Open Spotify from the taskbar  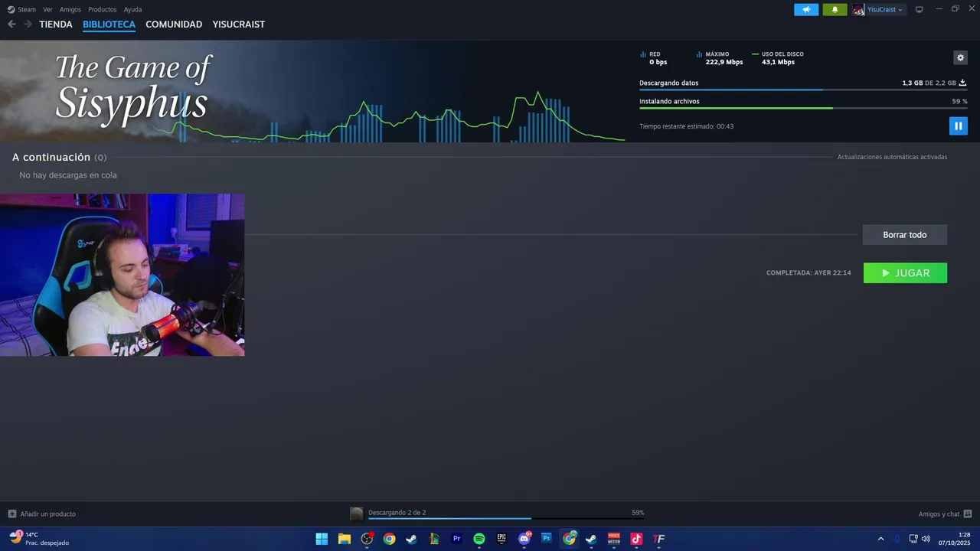pyautogui.click(x=479, y=539)
